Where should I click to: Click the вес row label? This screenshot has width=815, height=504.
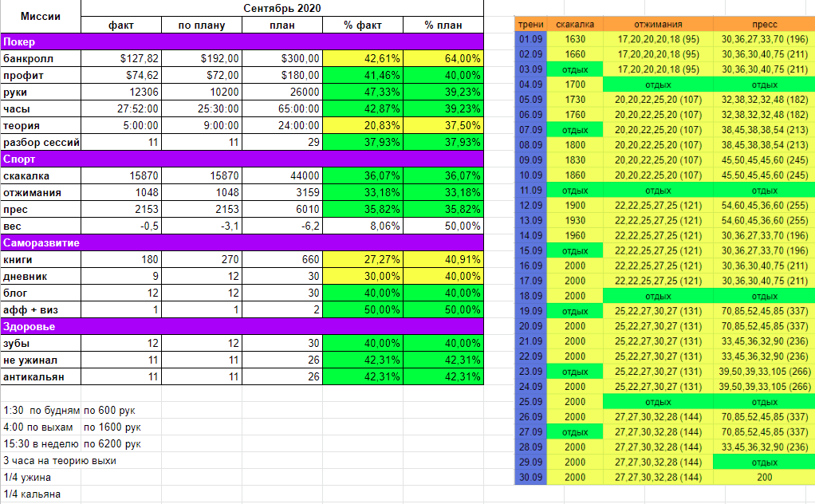pyautogui.click(x=41, y=226)
